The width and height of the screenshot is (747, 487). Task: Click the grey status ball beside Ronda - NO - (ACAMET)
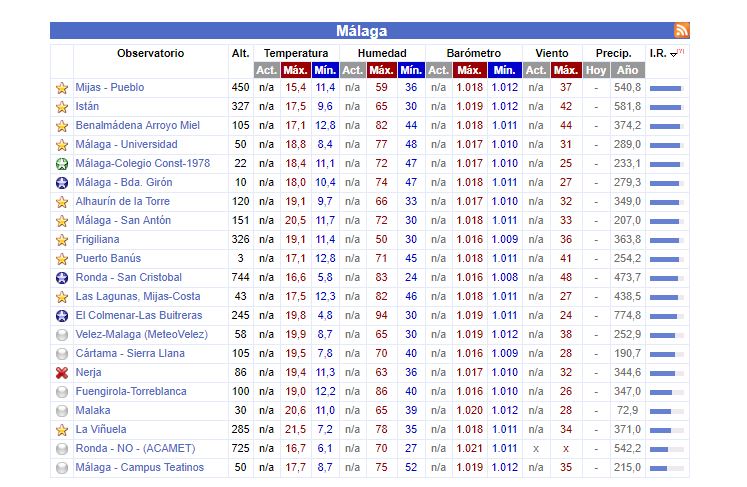point(62,449)
